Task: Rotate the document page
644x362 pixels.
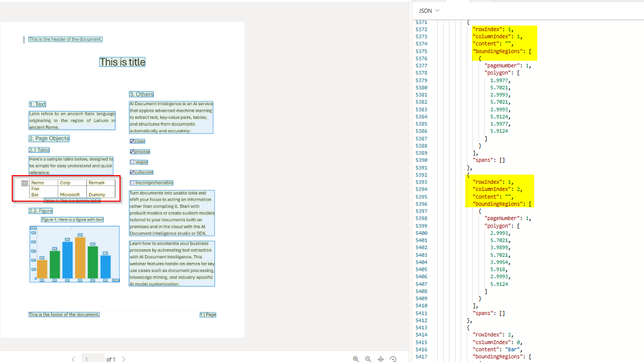Action: click(x=393, y=359)
